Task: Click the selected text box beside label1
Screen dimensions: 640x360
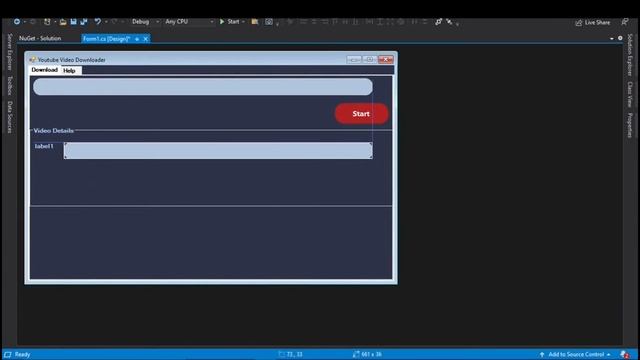Action: click(218, 151)
